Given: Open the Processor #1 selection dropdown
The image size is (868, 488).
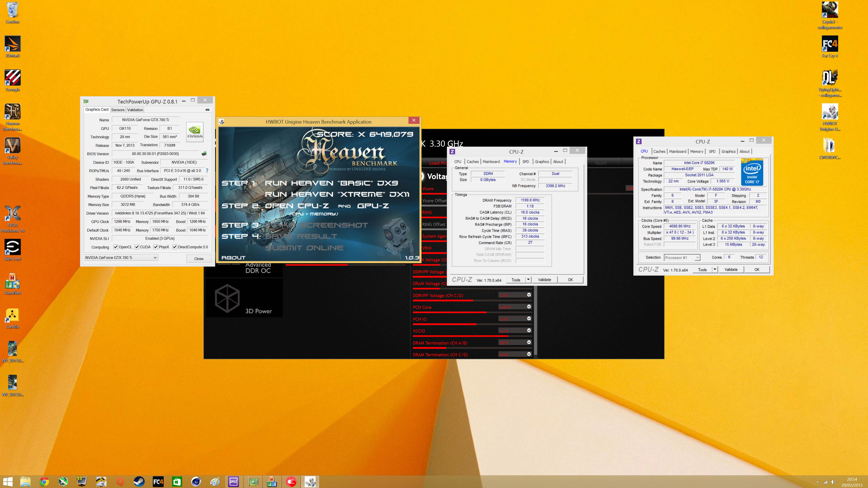Looking at the screenshot, I should click(x=682, y=258).
